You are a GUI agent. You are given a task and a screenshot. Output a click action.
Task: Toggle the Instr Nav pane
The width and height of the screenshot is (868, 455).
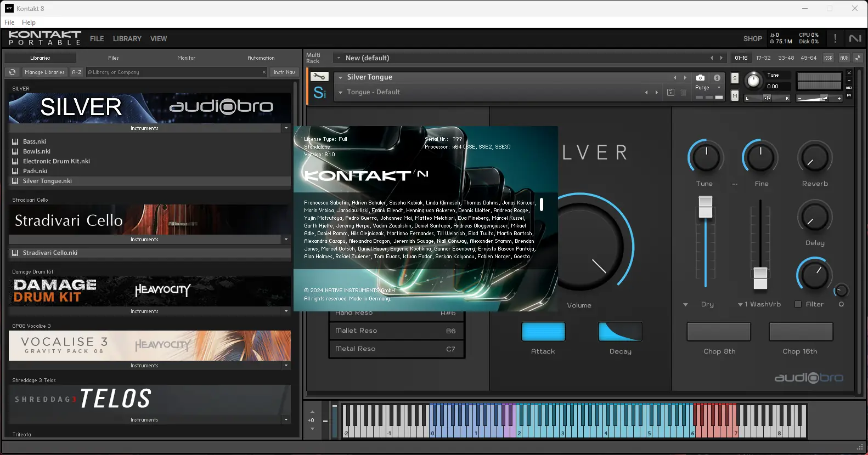click(284, 72)
